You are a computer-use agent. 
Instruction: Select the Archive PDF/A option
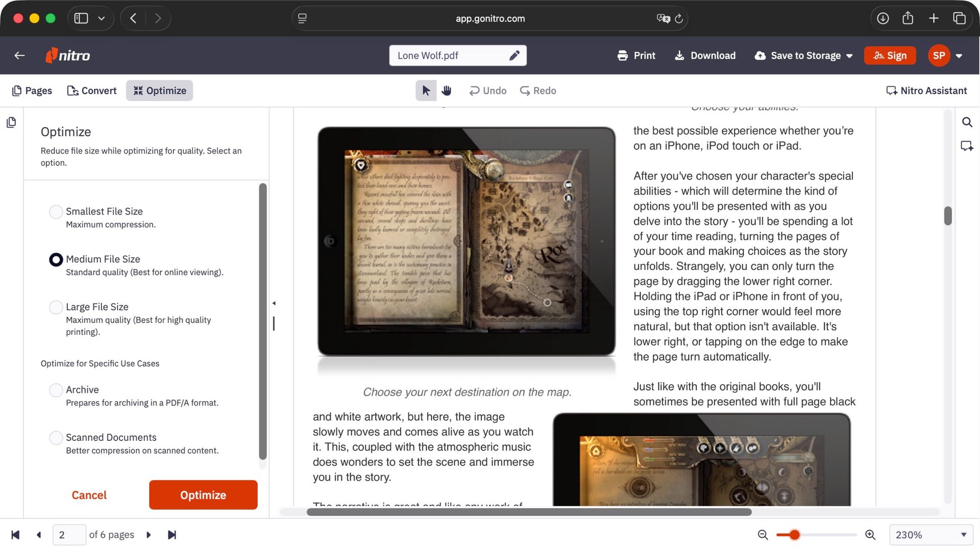click(x=56, y=390)
